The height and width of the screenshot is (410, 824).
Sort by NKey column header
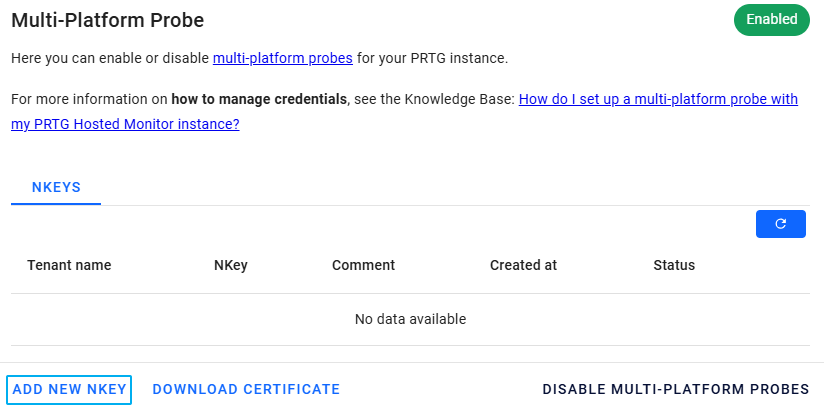(x=230, y=265)
